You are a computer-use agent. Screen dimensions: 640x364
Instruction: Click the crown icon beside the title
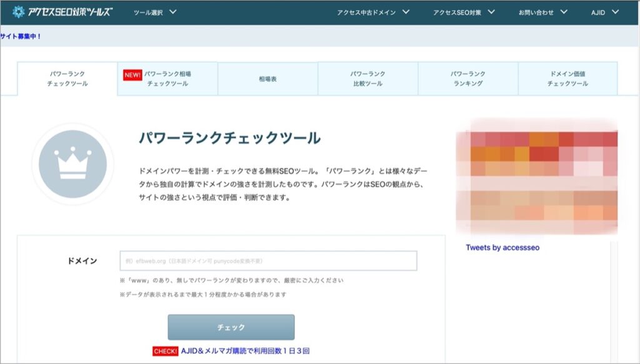tap(72, 164)
